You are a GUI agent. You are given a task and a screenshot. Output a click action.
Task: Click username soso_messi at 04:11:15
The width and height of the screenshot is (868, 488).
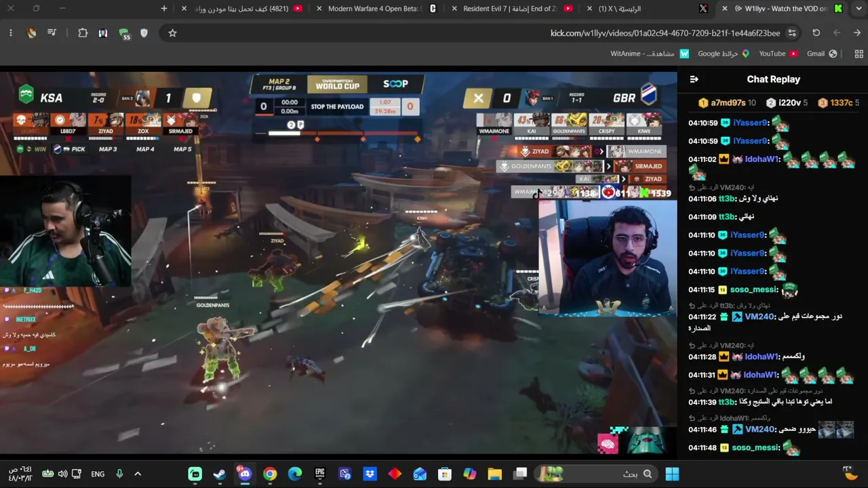(x=754, y=289)
